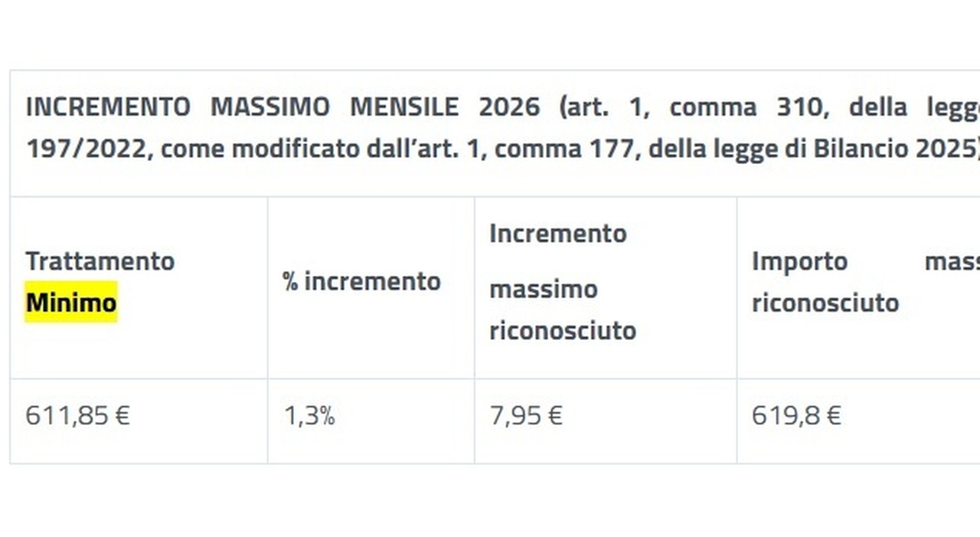Click "massimo" in the third column header

[544, 290]
